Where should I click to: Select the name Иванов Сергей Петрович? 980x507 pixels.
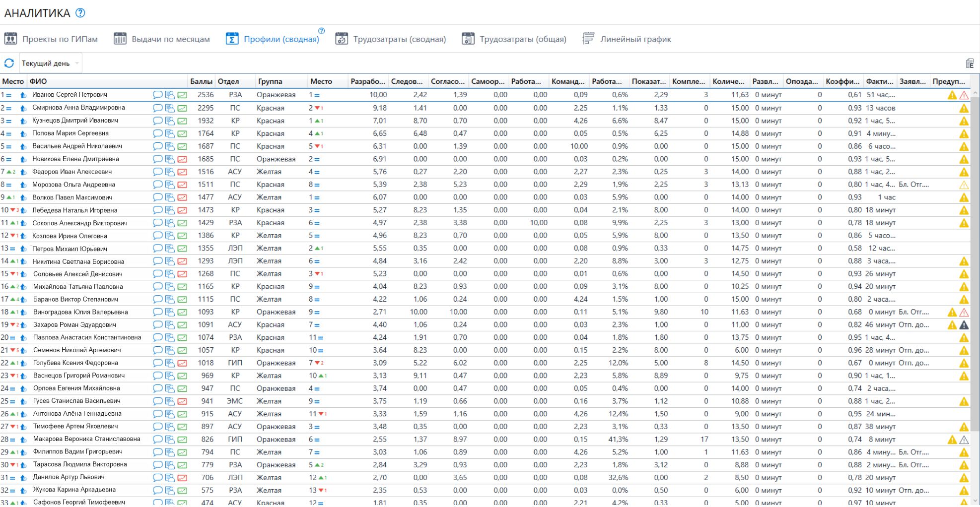[x=70, y=95]
